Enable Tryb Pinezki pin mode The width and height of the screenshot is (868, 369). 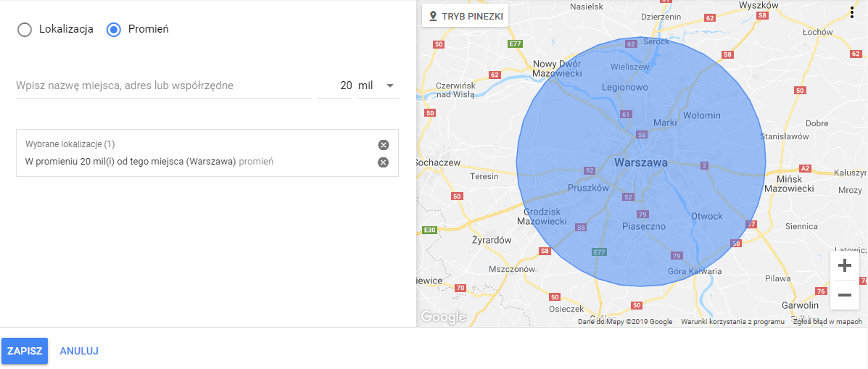(466, 16)
